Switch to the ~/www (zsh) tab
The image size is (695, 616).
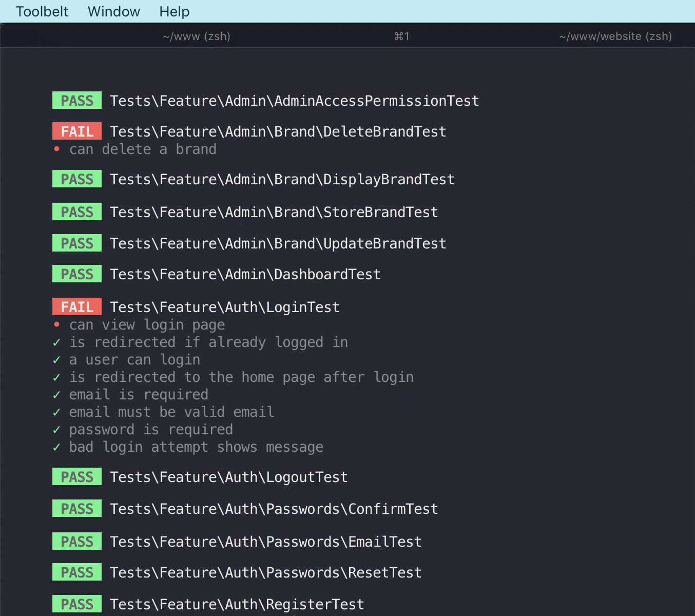coord(197,36)
